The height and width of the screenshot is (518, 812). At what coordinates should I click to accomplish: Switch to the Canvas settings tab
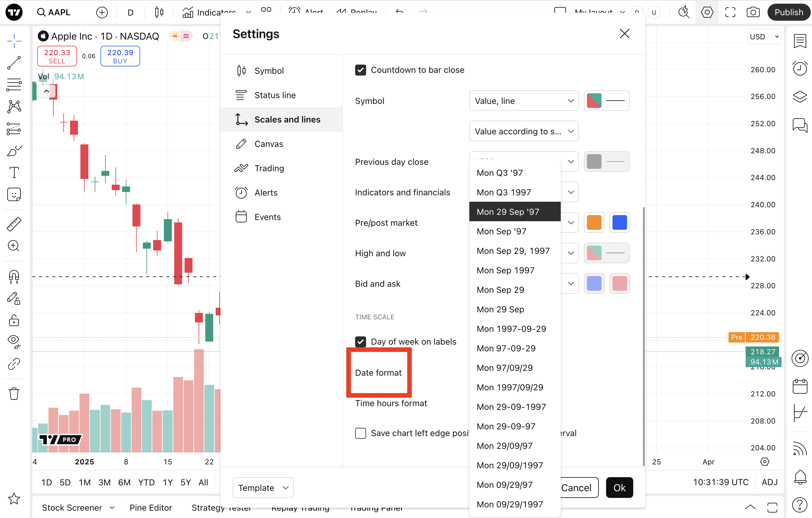[268, 144]
